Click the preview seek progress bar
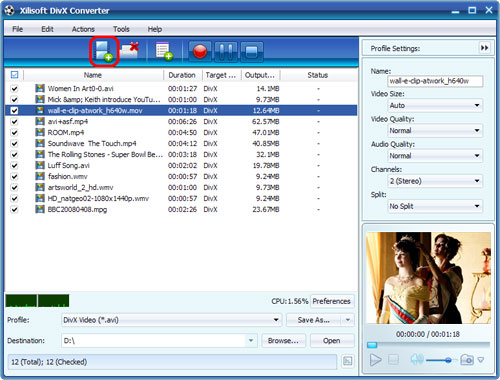Viewport: 500px width, 380px height. [429, 344]
